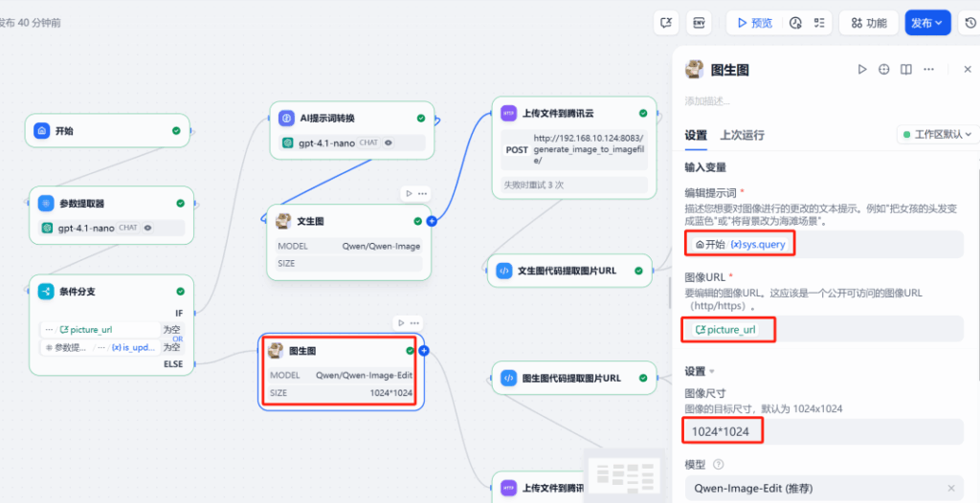
Task: Collapse the 设置 section expander arrow
Action: click(712, 371)
